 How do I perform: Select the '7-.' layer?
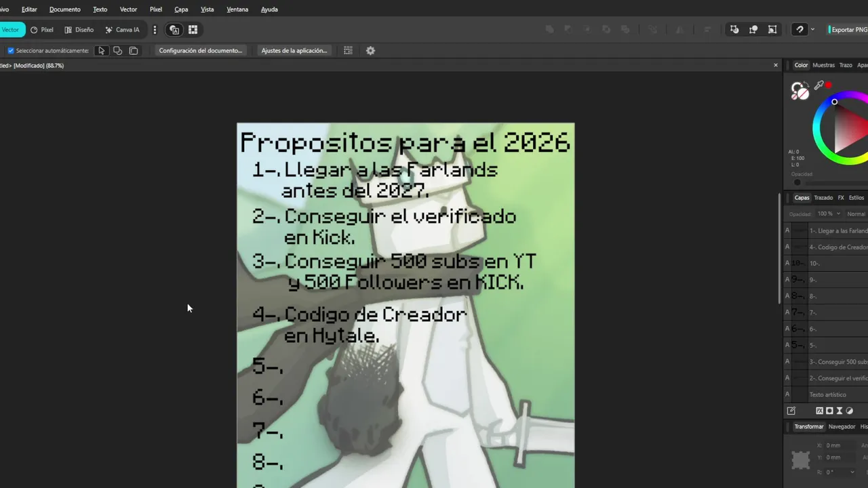(826, 312)
